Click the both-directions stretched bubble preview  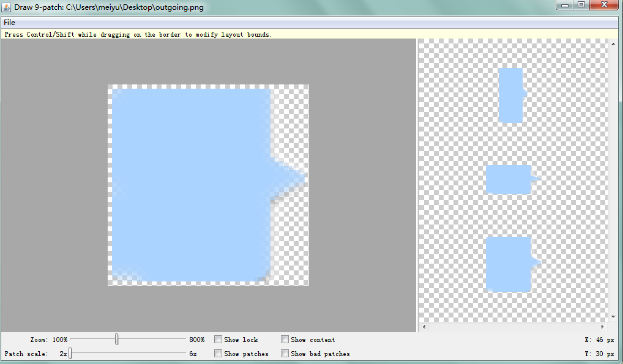tap(513, 264)
